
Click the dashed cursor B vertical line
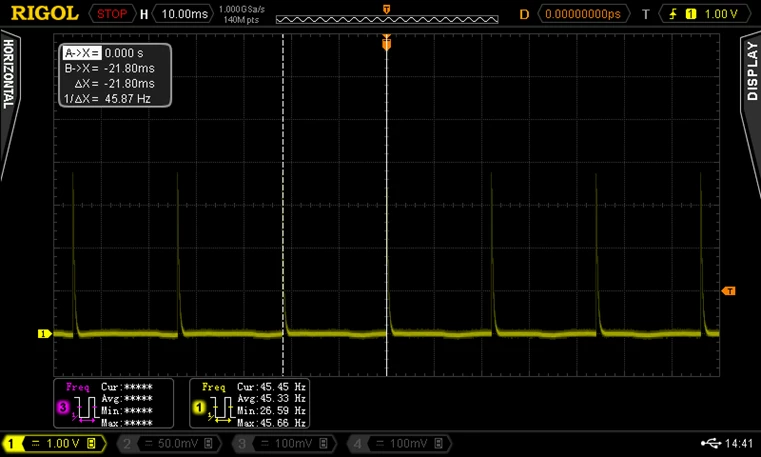[x=283, y=204]
